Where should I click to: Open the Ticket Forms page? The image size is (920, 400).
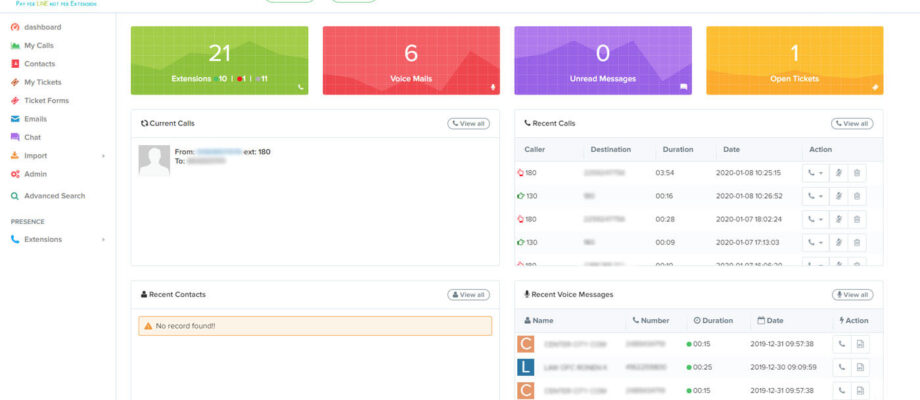(45, 101)
